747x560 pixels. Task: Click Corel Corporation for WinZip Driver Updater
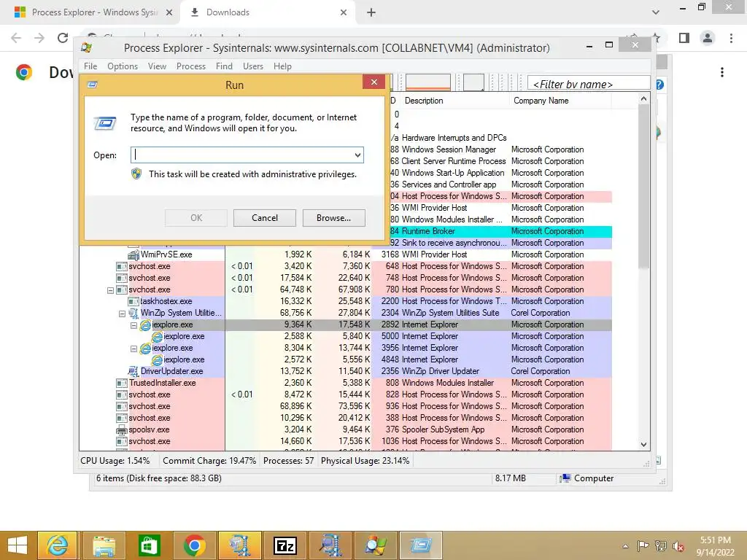point(541,371)
